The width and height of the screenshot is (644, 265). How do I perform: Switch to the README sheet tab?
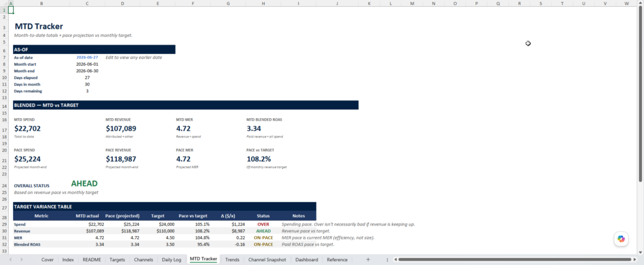coord(92,260)
